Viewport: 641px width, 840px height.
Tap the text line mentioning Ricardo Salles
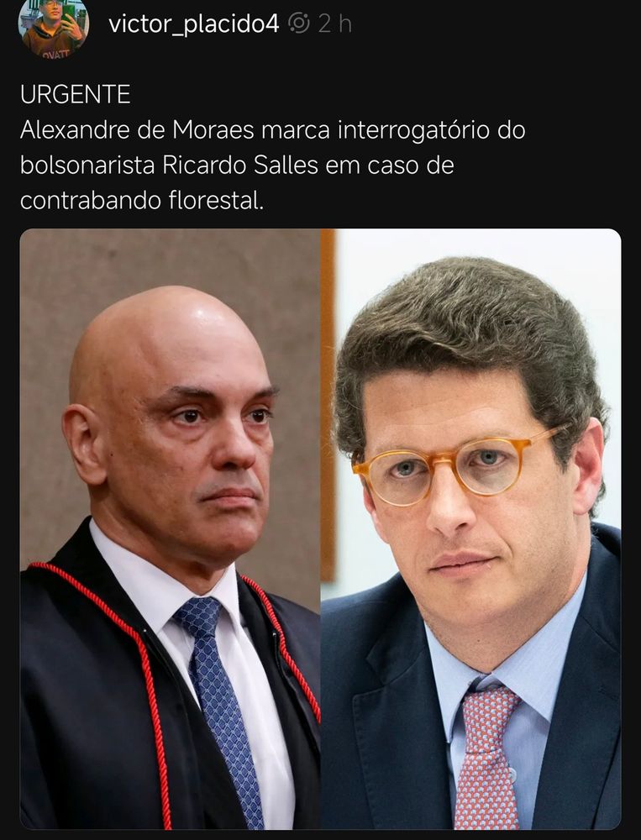coord(237,165)
